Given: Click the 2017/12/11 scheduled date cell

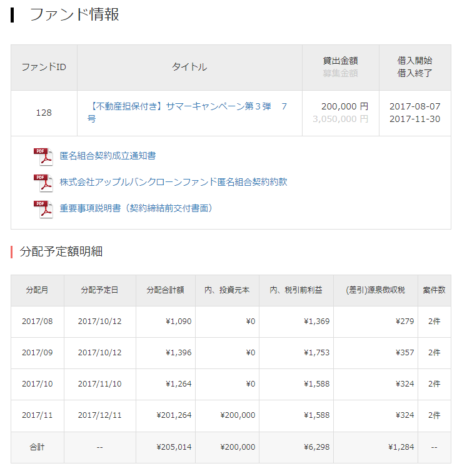Looking at the screenshot, I should pos(99,415).
